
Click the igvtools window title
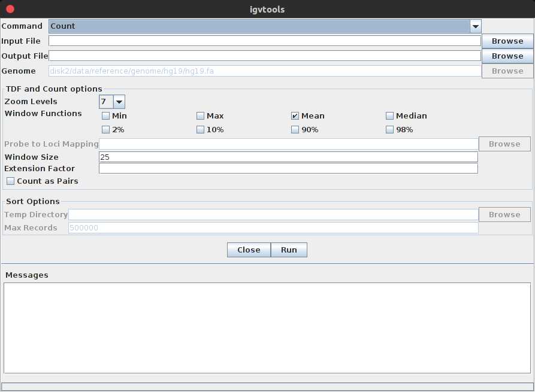267,10
